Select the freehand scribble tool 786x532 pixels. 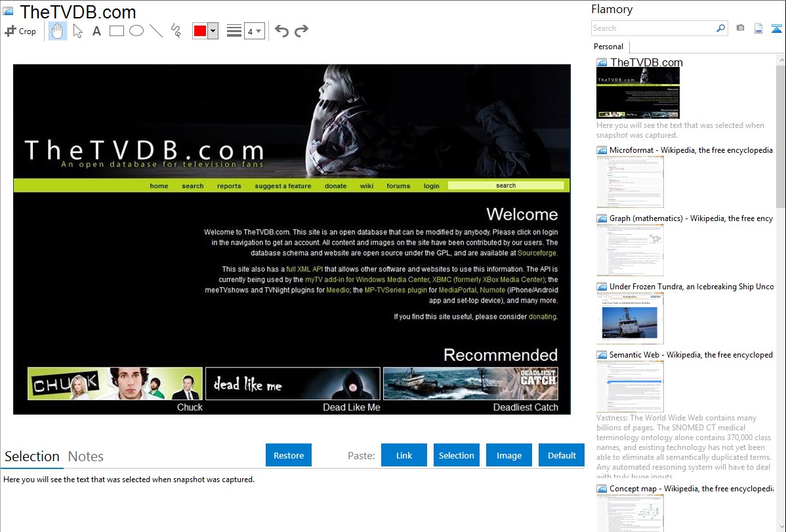click(176, 31)
